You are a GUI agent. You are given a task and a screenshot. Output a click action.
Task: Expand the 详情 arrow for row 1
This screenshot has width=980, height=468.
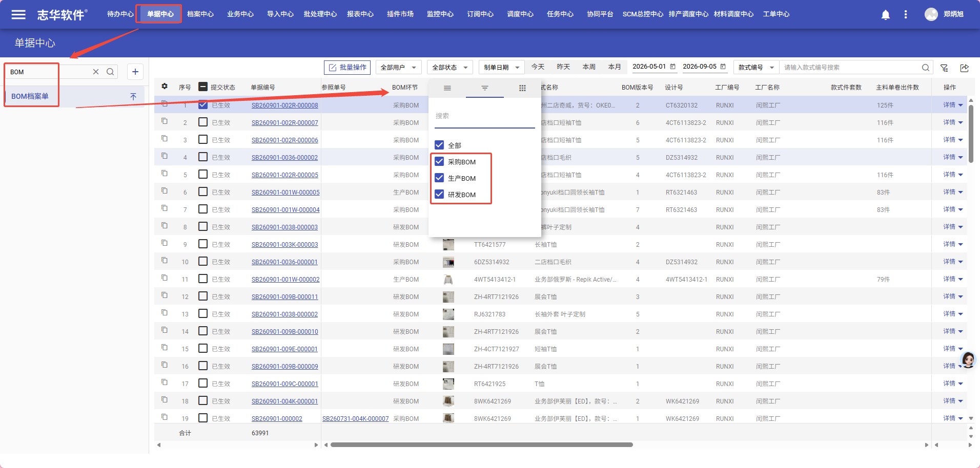click(x=961, y=105)
